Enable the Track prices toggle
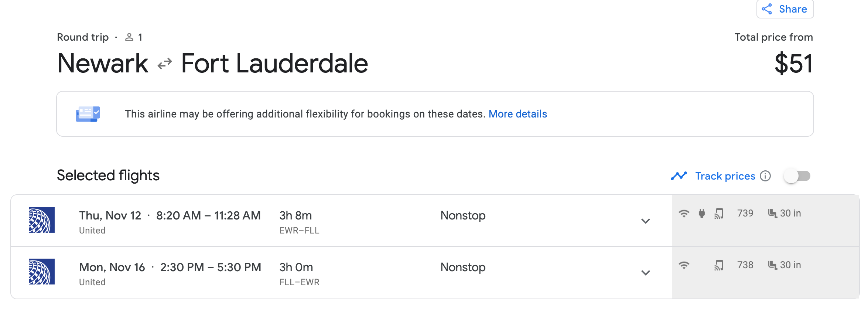Image resolution: width=868 pixels, height=317 pixels. [797, 176]
